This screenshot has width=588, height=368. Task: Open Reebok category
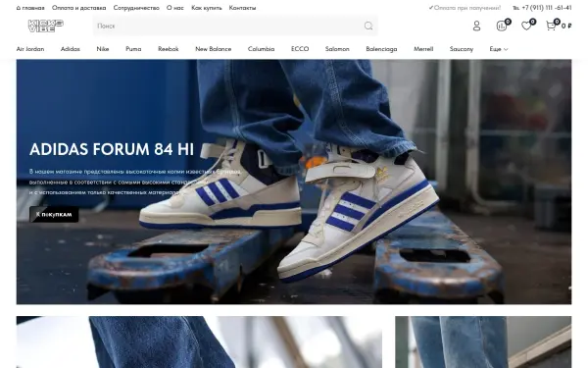coord(168,49)
